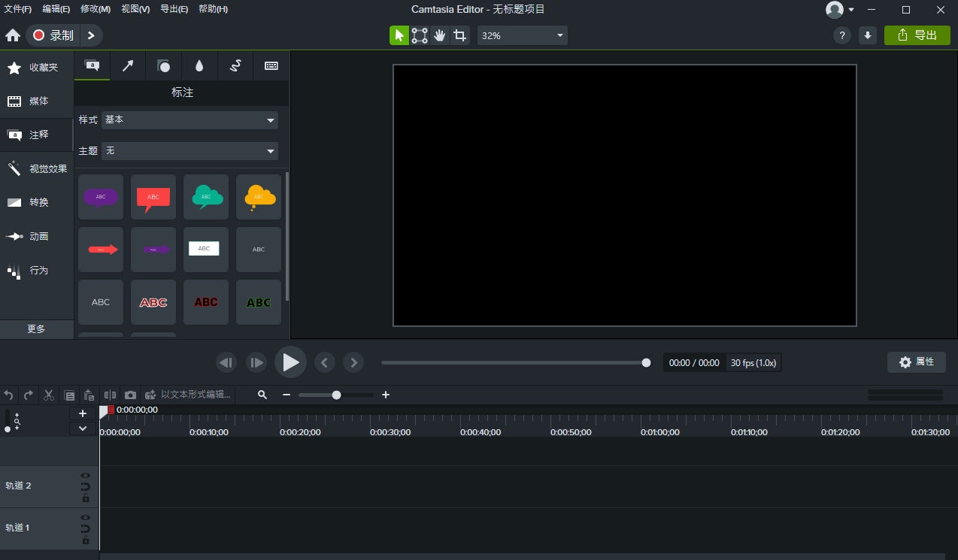Switch to the 视觉效果 sidebar tab
Viewport: 958px width, 560px height.
coord(37,168)
